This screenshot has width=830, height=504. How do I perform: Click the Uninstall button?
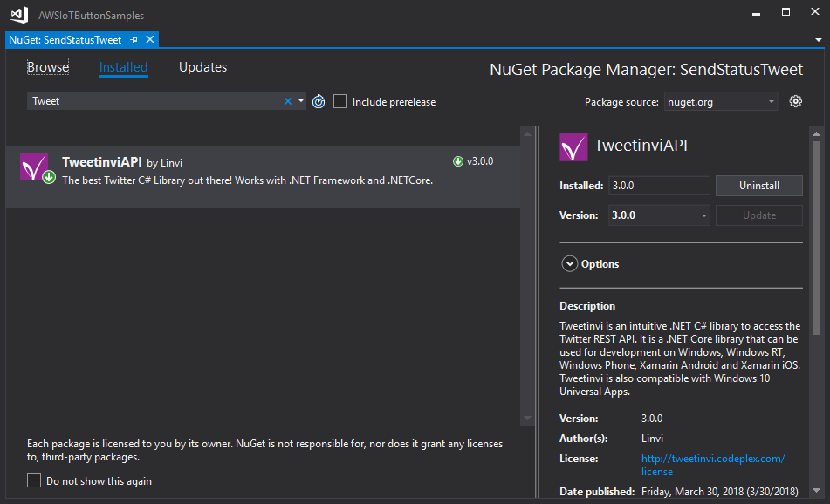click(758, 186)
